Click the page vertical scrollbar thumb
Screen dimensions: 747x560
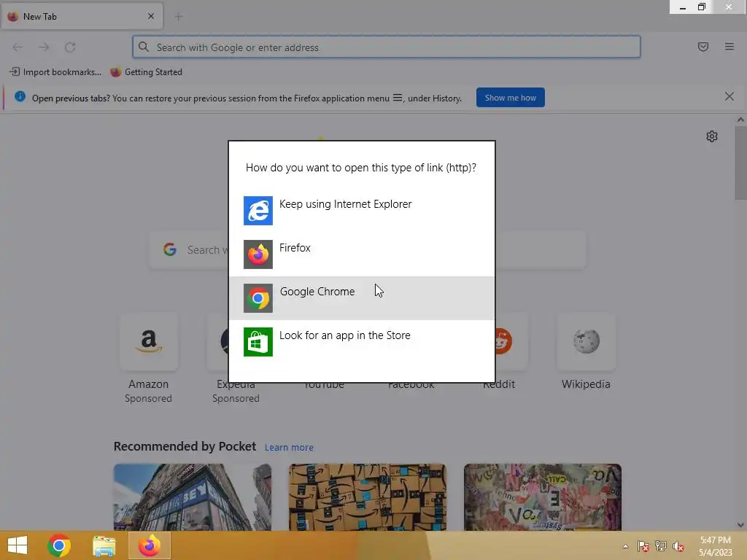(740, 163)
